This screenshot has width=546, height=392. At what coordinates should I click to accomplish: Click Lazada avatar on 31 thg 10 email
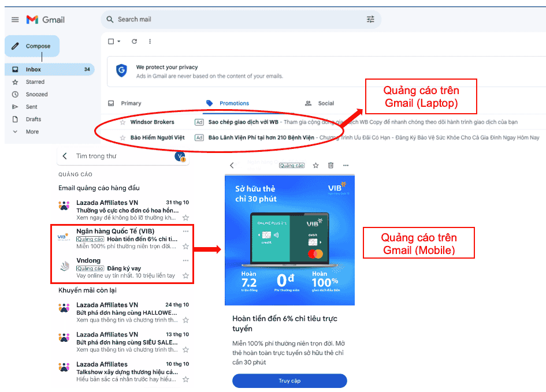click(64, 206)
